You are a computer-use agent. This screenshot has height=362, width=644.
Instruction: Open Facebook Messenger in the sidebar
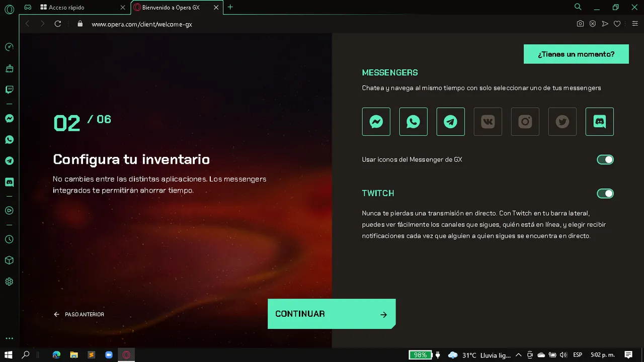pos(9,119)
